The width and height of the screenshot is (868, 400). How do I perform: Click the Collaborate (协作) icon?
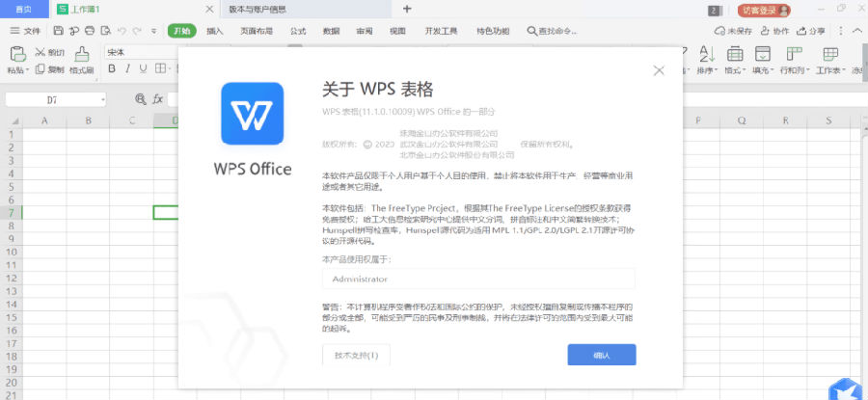[766, 31]
